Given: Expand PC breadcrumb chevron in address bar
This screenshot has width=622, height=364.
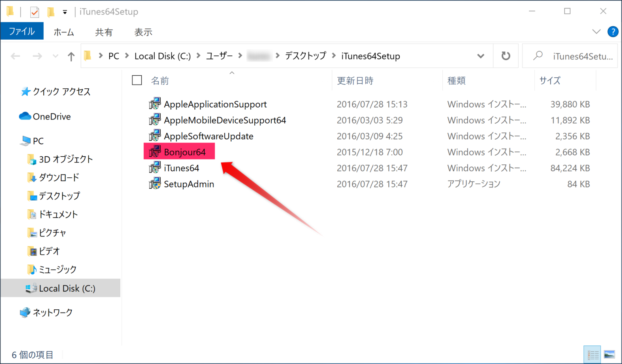Looking at the screenshot, I should [126, 55].
